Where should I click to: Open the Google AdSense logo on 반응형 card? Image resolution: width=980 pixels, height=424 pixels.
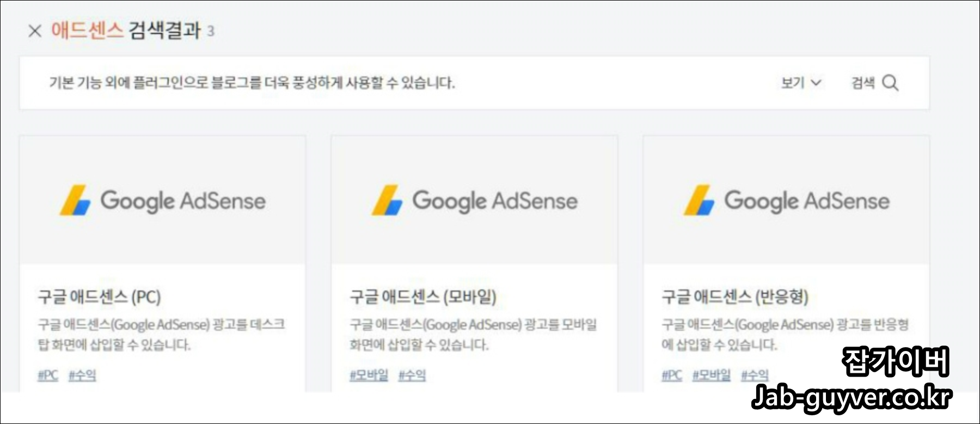[x=787, y=201]
